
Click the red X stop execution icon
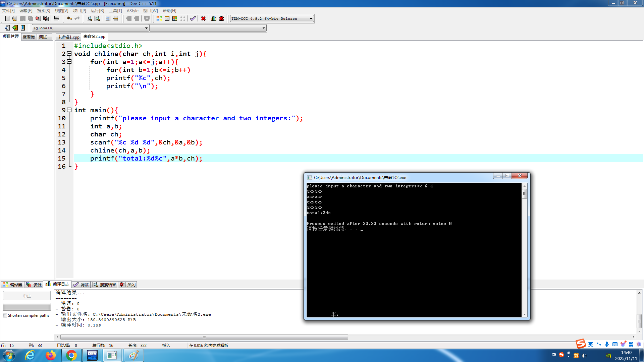point(203,18)
